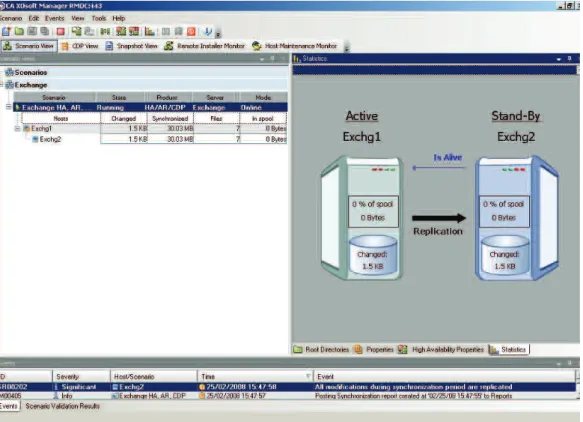583x422 pixels.
Task: Open the scenario pane dropdown arrow
Action: (262, 59)
